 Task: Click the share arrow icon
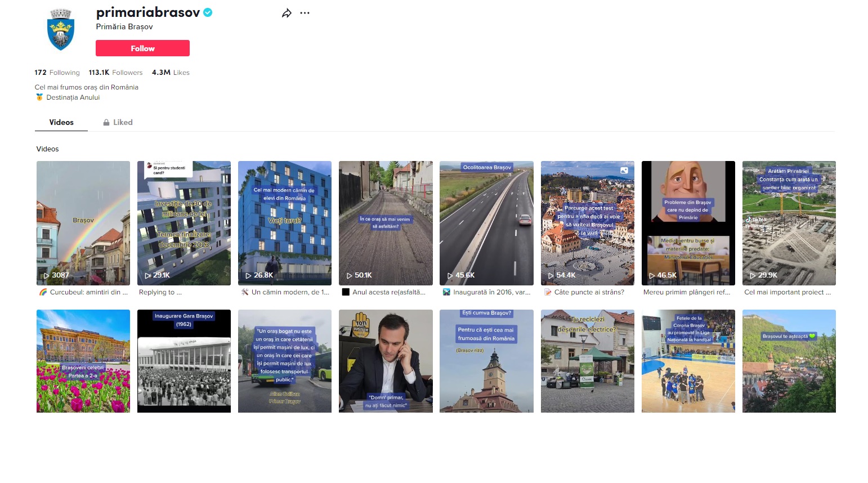287,14
